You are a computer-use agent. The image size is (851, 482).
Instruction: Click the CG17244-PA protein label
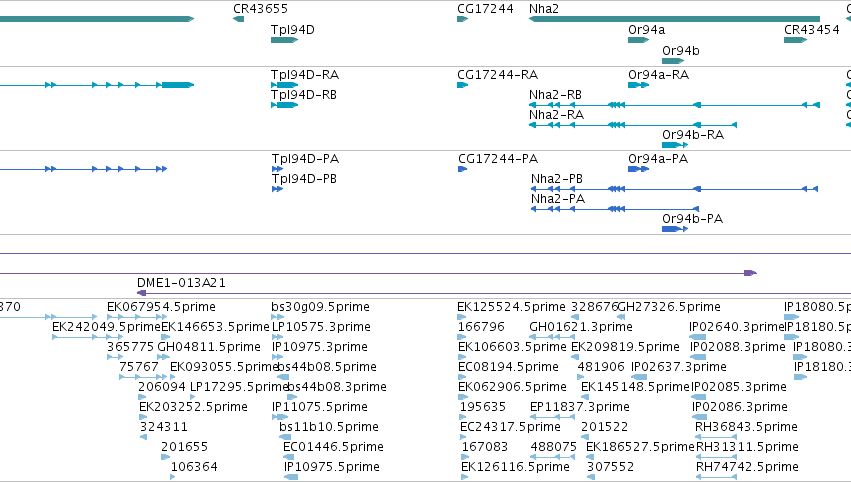pos(498,159)
